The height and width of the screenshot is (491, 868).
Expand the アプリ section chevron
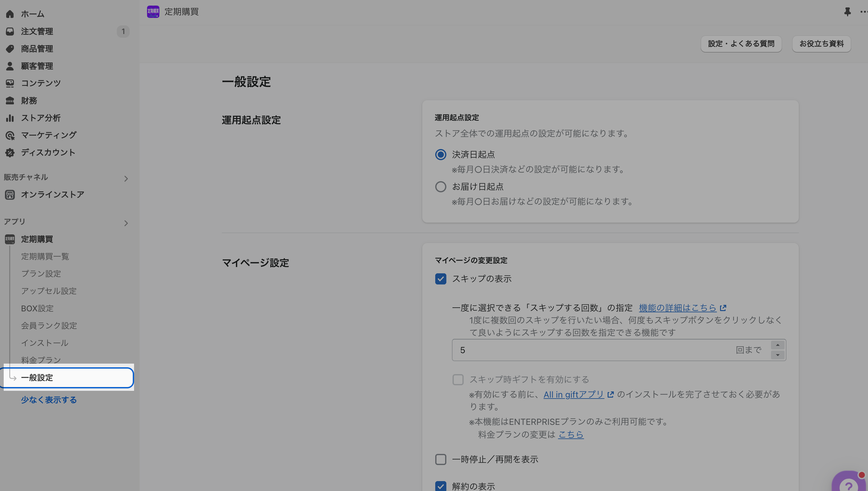(126, 223)
